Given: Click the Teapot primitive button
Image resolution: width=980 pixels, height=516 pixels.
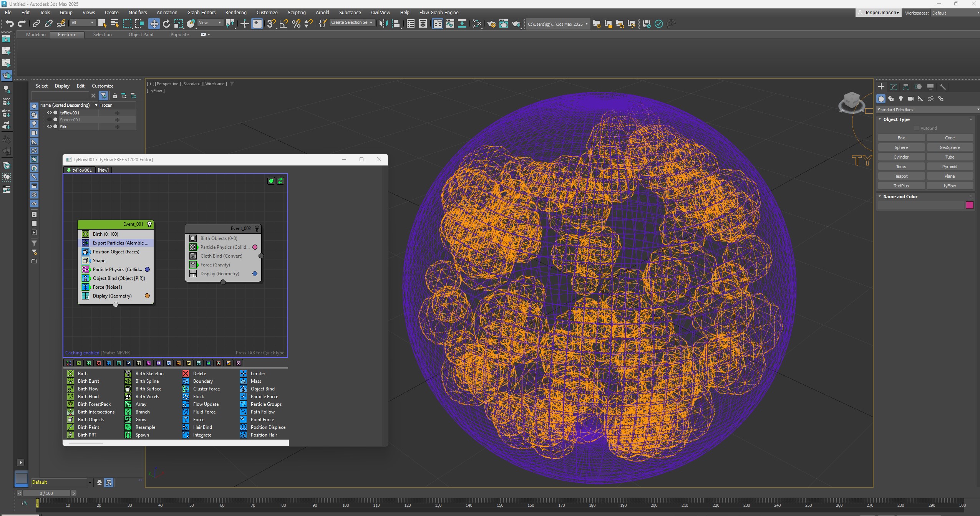Looking at the screenshot, I should 901,176.
